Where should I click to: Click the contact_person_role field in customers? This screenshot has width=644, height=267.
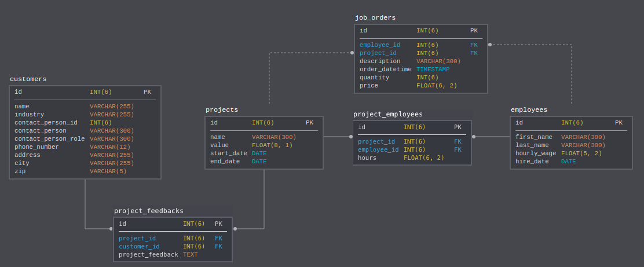pos(85,139)
